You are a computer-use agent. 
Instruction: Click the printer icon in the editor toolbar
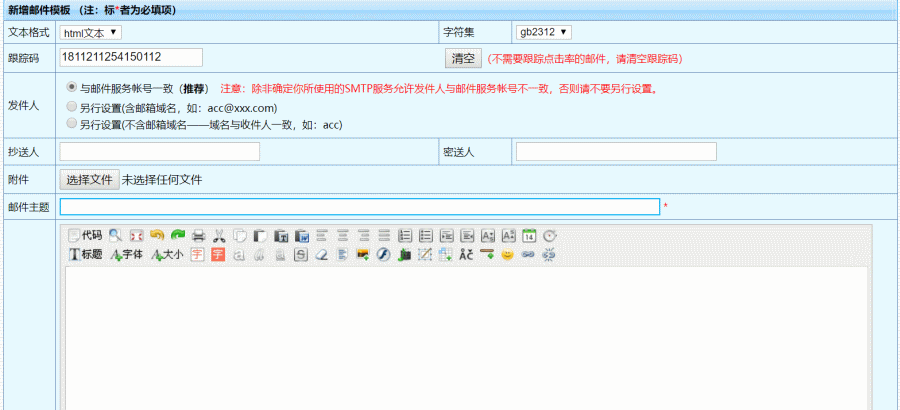click(x=199, y=235)
